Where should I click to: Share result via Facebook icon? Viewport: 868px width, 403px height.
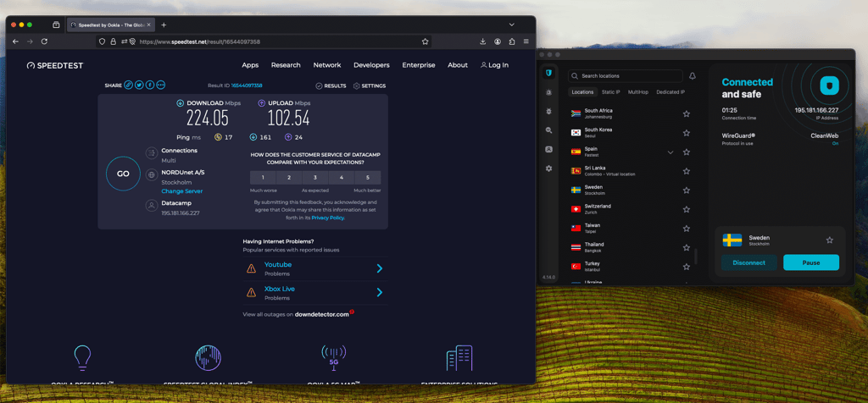[x=150, y=86]
